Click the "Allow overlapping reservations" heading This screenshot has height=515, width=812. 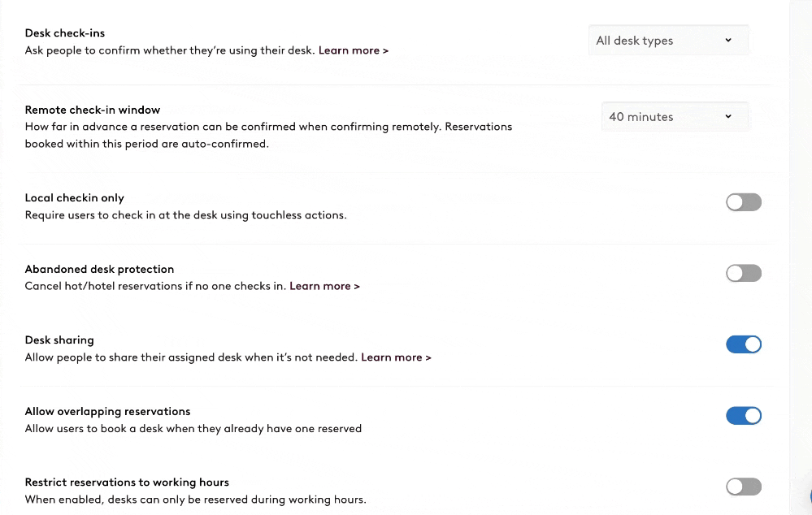(107, 411)
